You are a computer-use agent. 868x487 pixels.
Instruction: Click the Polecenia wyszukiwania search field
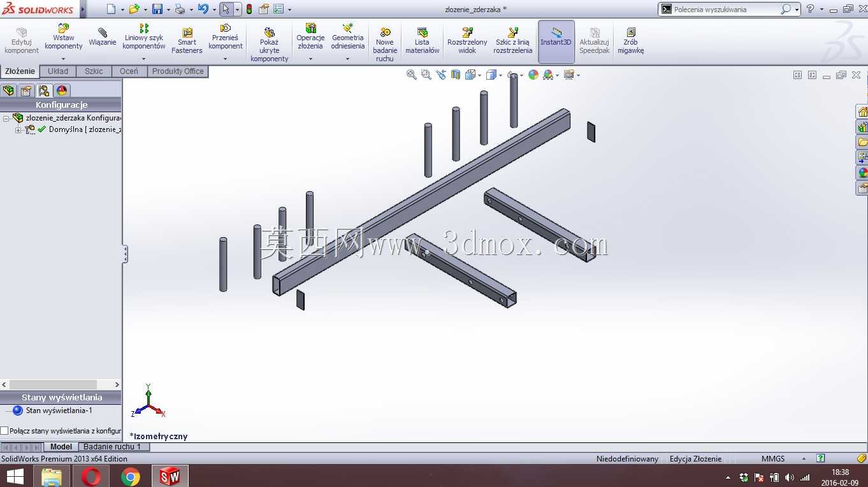click(x=725, y=9)
